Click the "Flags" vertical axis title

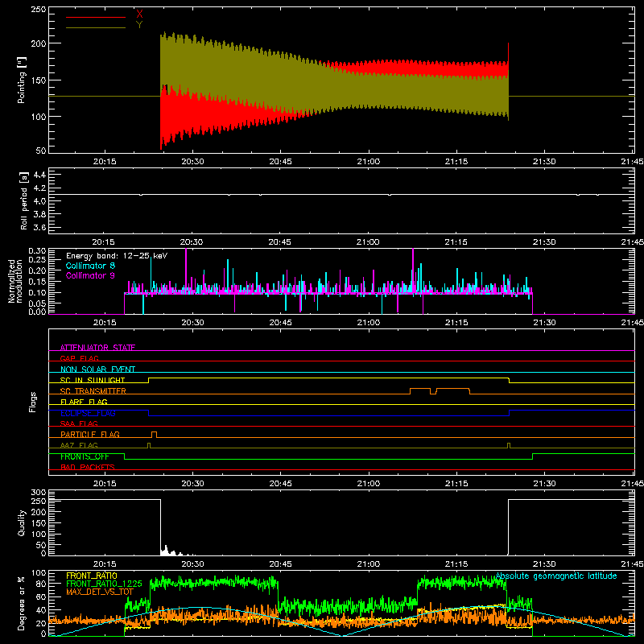[32, 402]
